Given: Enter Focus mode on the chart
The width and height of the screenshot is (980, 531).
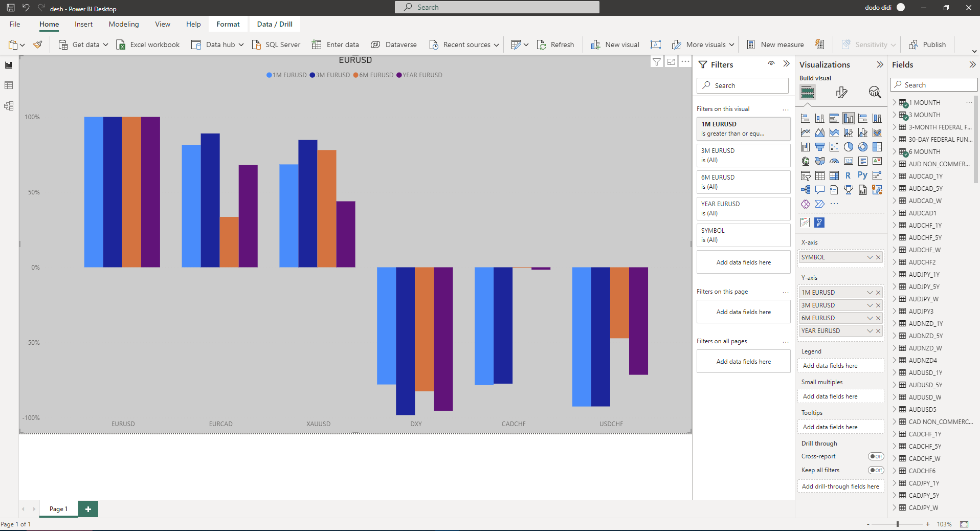Looking at the screenshot, I should coord(671,62).
